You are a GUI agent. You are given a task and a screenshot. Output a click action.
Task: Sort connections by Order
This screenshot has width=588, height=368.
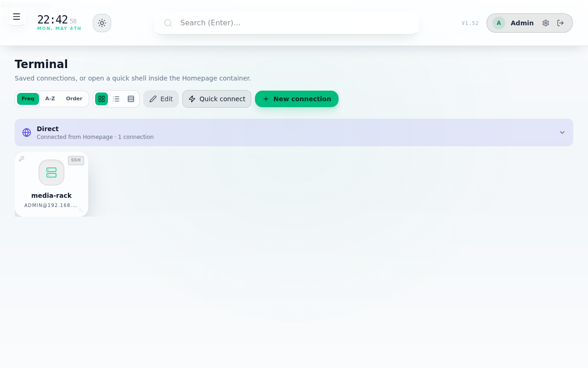[74, 99]
